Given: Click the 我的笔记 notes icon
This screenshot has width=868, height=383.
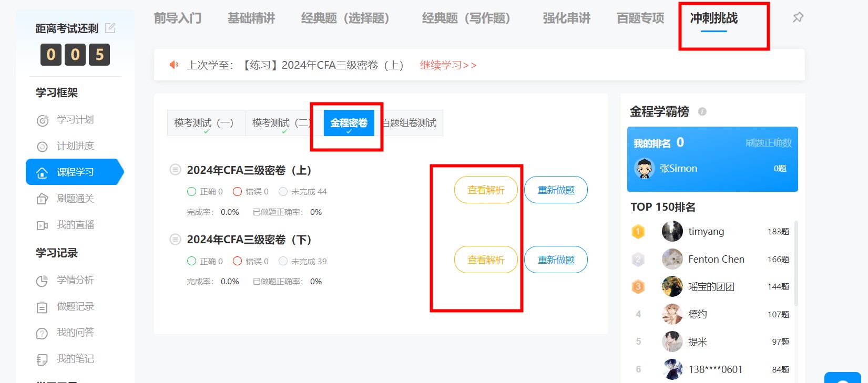Looking at the screenshot, I should click(42, 359).
